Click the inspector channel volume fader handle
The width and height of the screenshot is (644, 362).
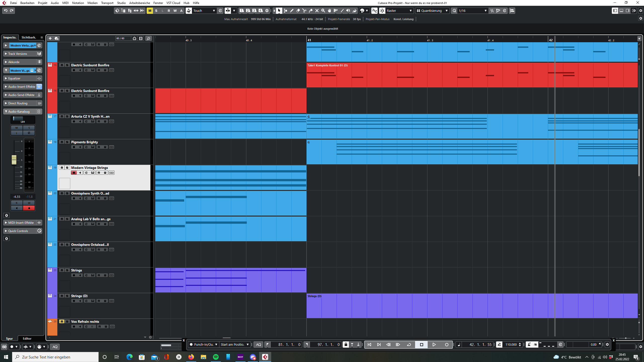pyautogui.click(x=14, y=160)
